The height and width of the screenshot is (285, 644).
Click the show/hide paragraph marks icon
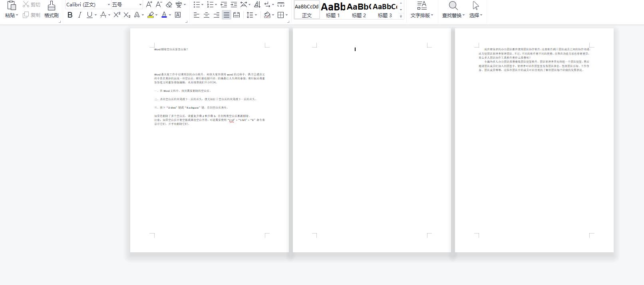(x=267, y=4)
